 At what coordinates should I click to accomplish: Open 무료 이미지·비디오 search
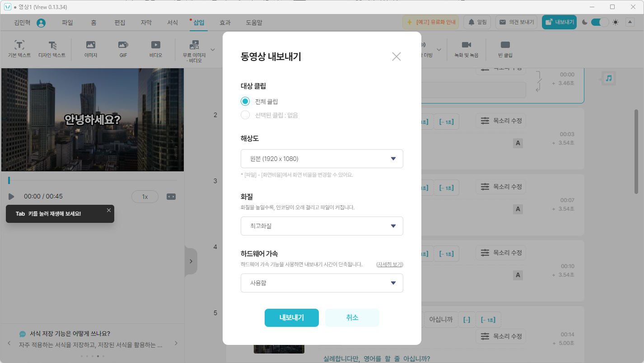(x=194, y=51)
